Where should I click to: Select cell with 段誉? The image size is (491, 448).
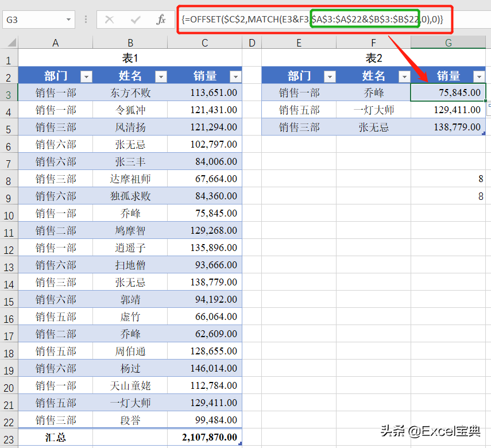click(130, 420)
